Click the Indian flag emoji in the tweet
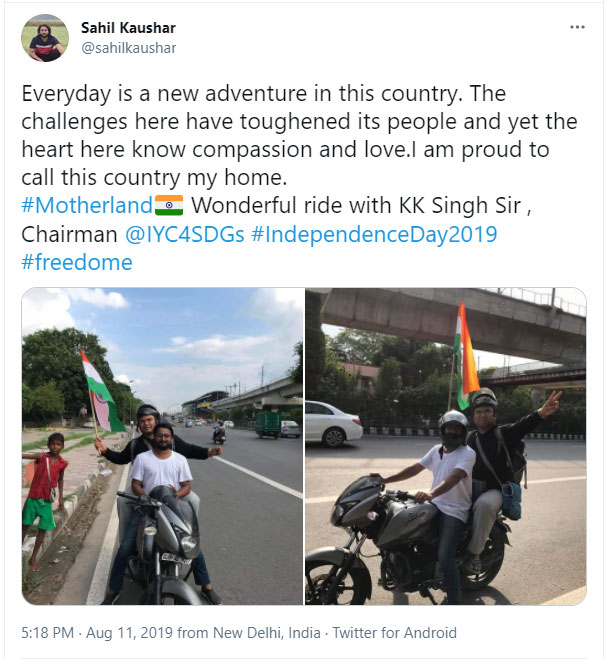The image size is (606, 659). 169,205
